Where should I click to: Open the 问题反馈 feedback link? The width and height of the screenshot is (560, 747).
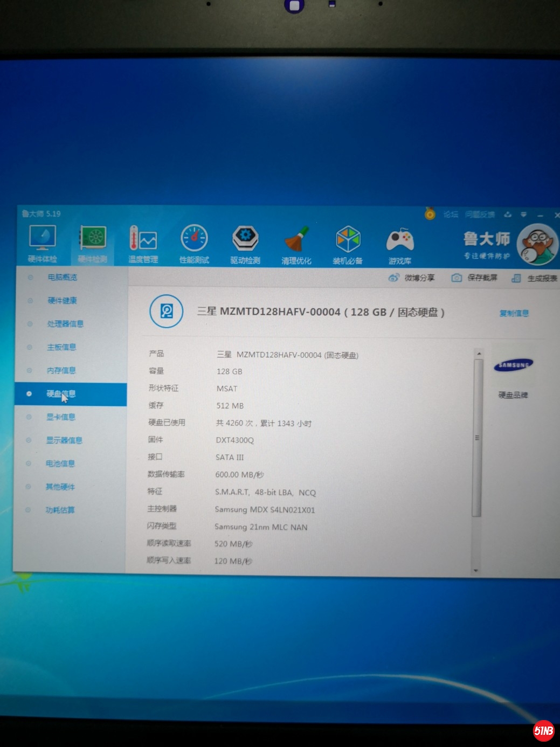[x=480, y=215]
